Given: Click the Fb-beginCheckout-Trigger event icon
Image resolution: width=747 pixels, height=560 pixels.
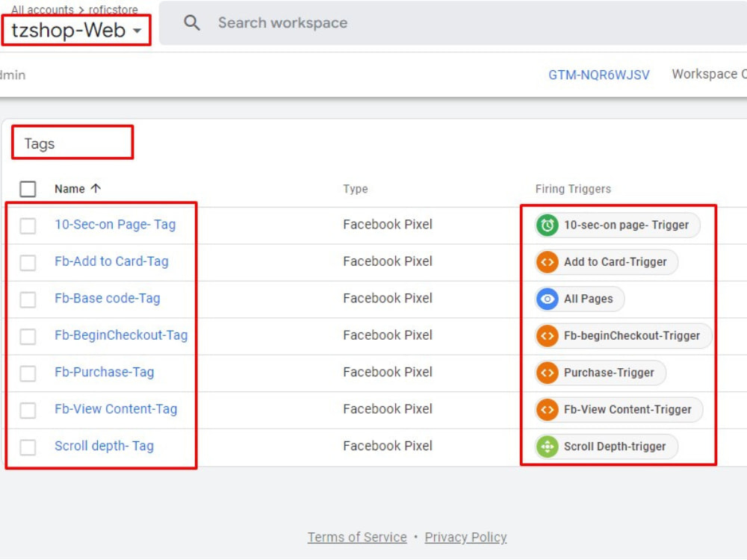Looking at the screenshot, I should click(546, 336).
